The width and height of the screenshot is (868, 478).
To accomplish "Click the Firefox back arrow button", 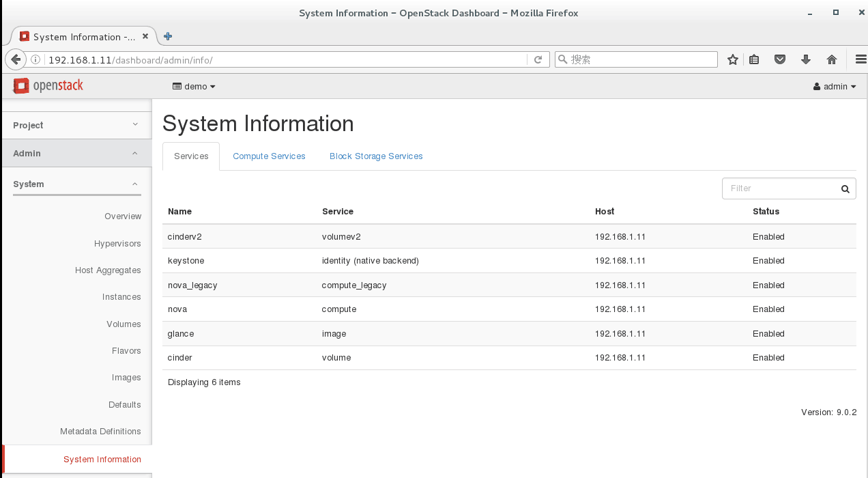I will pos(16,59).
